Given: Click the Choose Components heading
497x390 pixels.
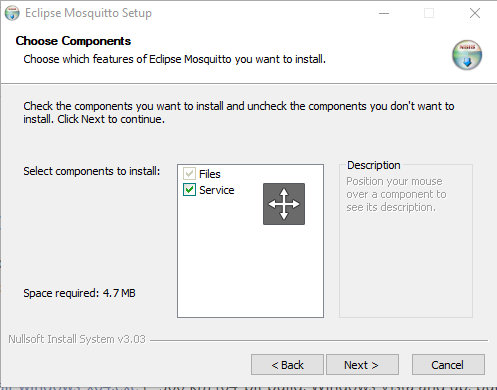Looking at the screenshot, I should tap(73, 41).
